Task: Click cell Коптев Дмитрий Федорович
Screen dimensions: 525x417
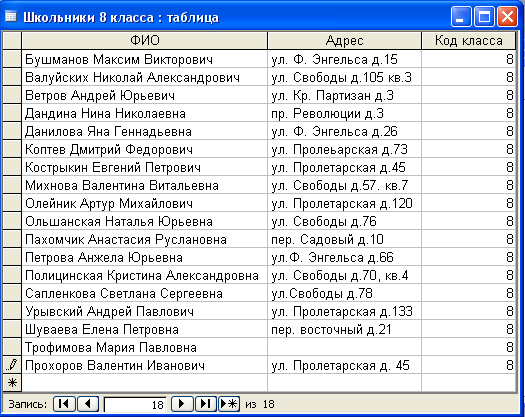Action: (144, 149)
